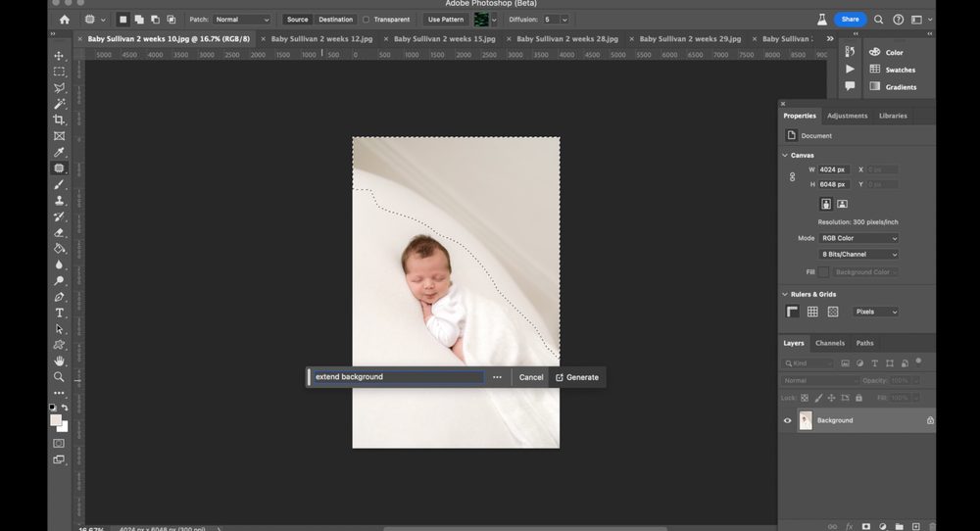Select the Custom Shape tool

(59, 345)
